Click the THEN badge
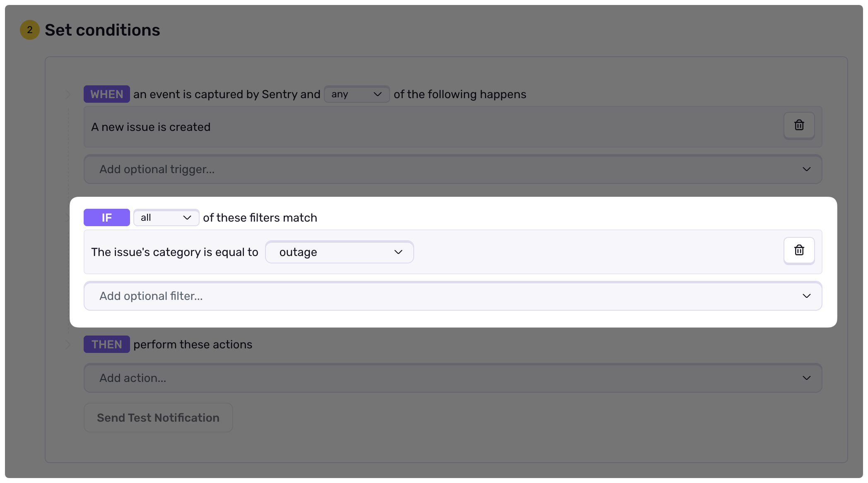This screenshot has height=483, width=868. point(106,344)
